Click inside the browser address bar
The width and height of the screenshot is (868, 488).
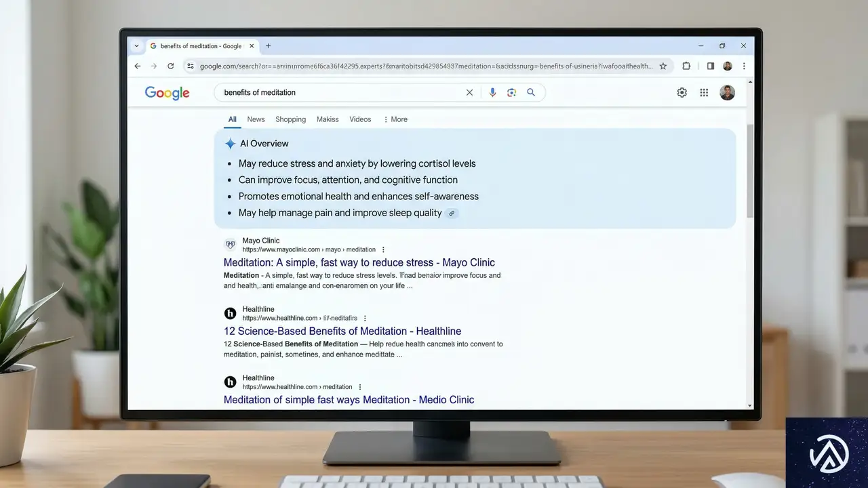tap(420, 66)
